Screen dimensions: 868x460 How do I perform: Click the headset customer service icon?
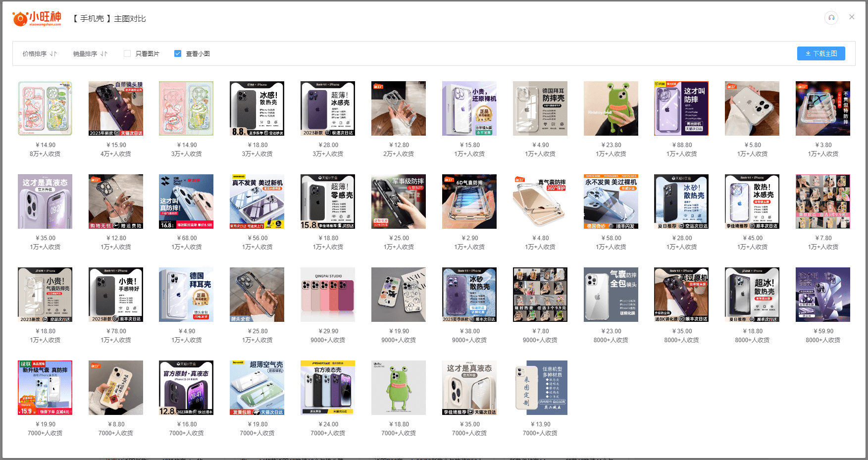[x=831, y=18]
